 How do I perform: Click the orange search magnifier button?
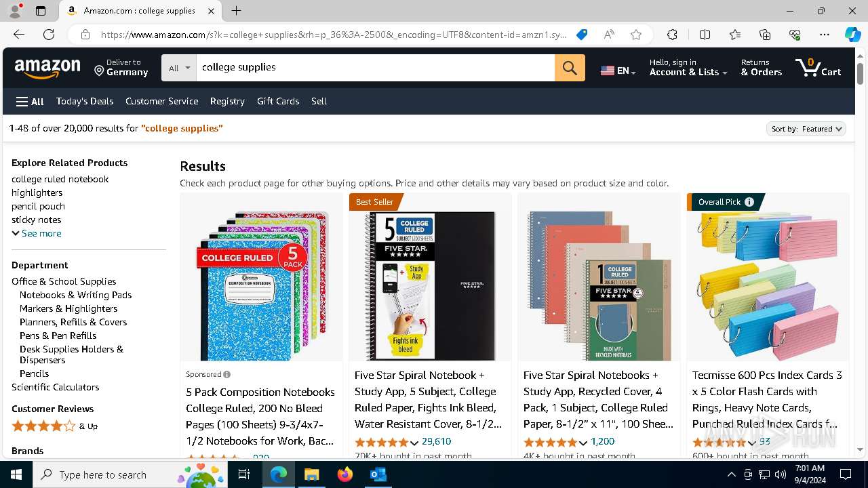(x=570, y=68)
